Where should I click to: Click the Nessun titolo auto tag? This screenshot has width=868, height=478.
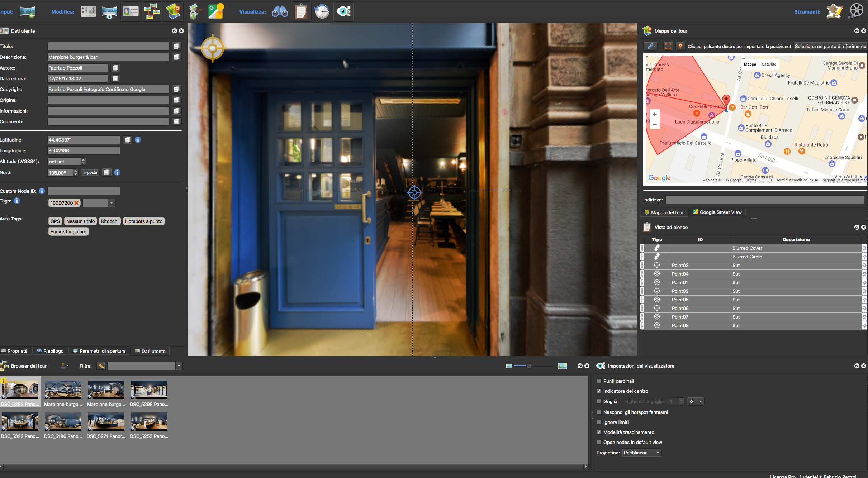pos(80,221)
